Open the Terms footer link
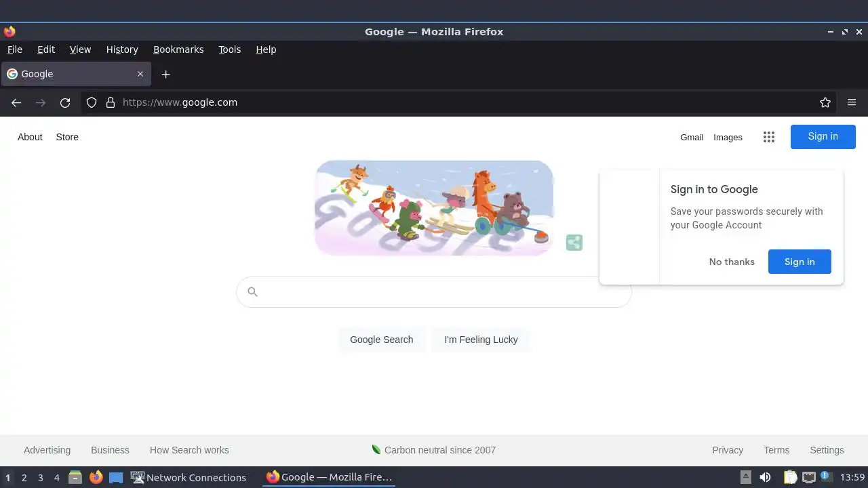This screenshot has width=868, height=488. tap(776, 450)
